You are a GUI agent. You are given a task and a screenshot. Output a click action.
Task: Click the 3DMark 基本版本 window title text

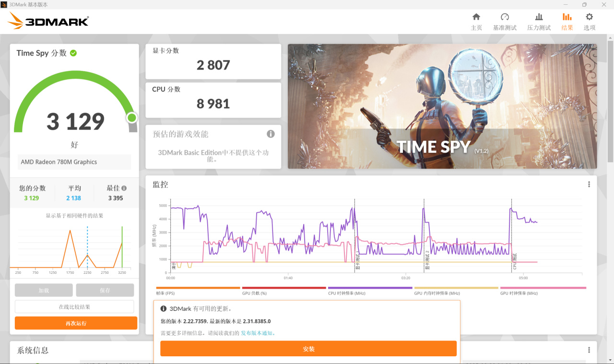coord(28,4)
